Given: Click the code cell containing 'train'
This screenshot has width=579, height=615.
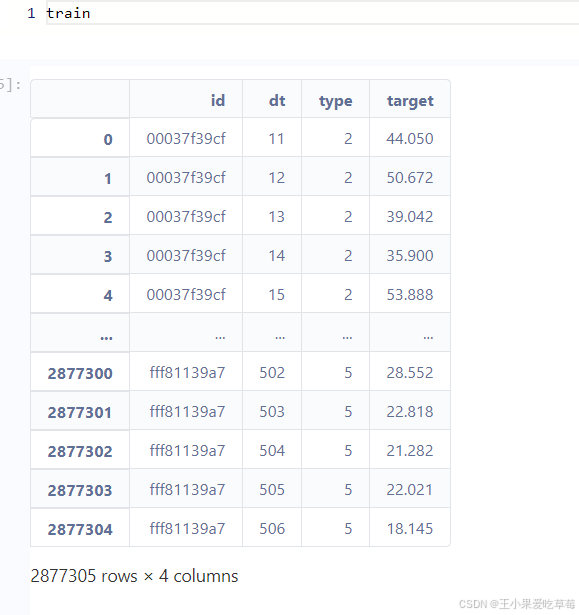Looking at the screenshot, I should [312, 13].
